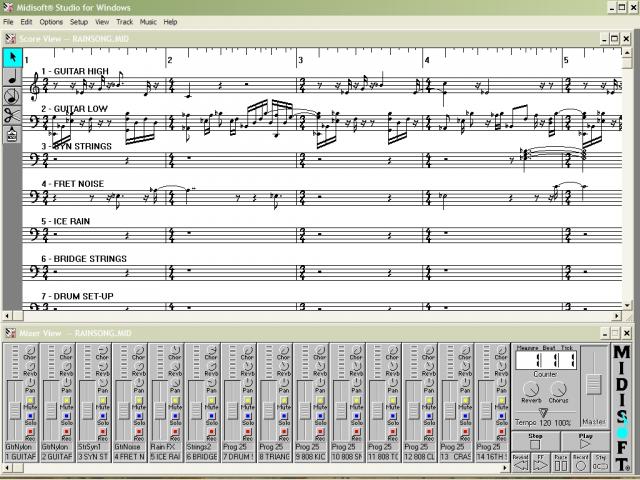Click the Tempo slider marker
The height and width of the screenshot is (480, 640).
[x=543, y=411]
